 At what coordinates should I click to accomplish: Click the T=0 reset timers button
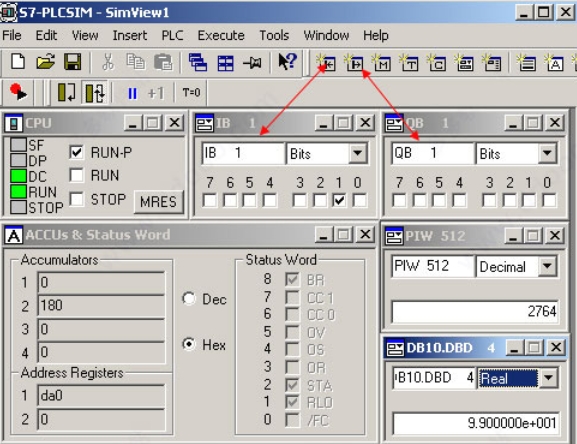click(191, 92)
